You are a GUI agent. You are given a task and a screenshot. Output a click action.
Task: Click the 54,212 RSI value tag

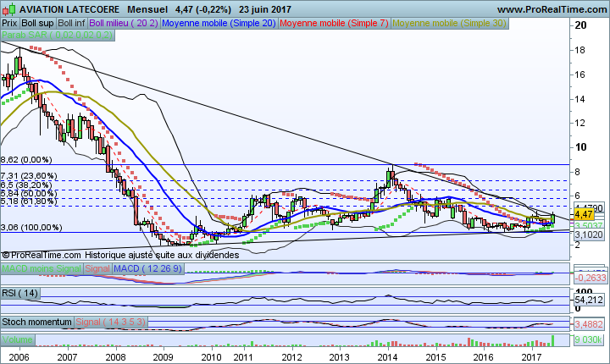[x=589, y=300]
